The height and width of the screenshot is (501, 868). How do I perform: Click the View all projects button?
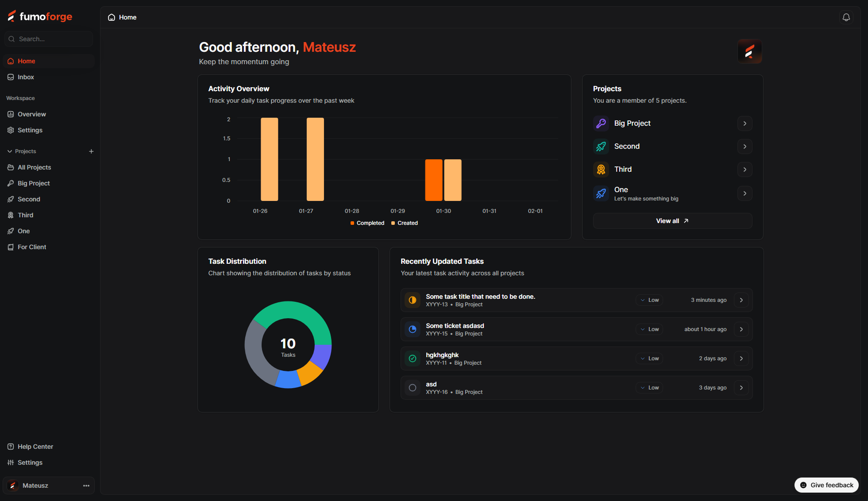coord(672,221)
